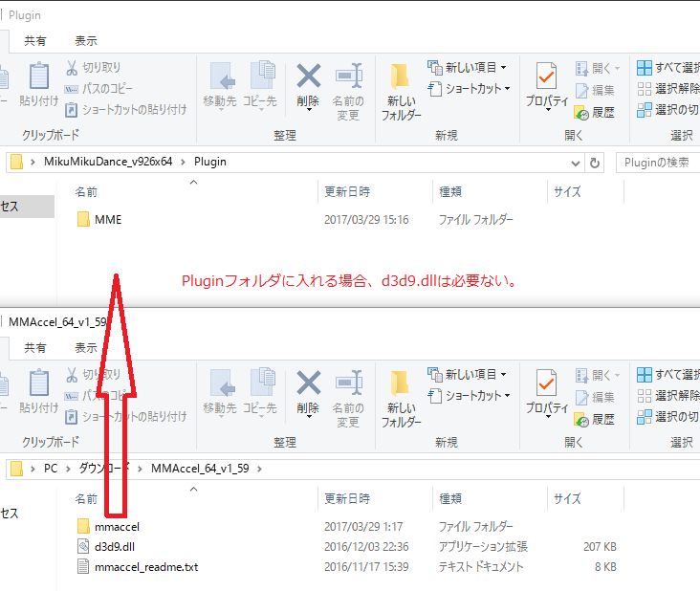
Task: Open Shortcut dropdown in Plugin window
Action: coord(469,88)
